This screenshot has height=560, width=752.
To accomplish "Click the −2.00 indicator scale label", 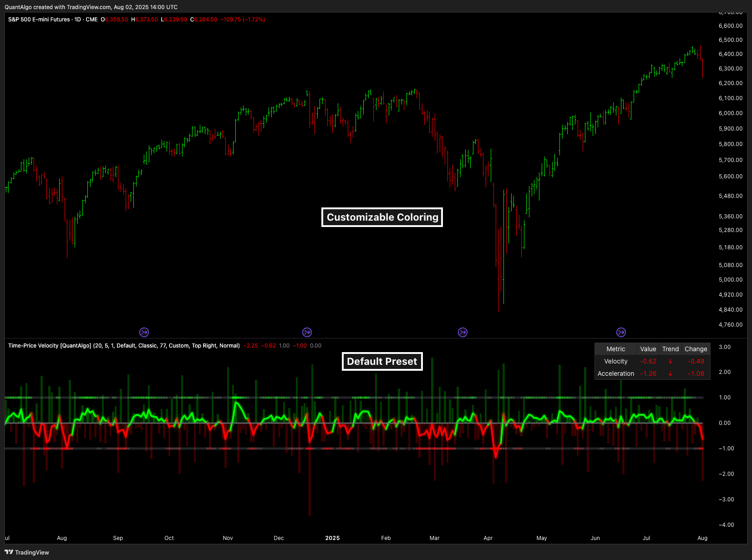I will [x=726, y=474].
